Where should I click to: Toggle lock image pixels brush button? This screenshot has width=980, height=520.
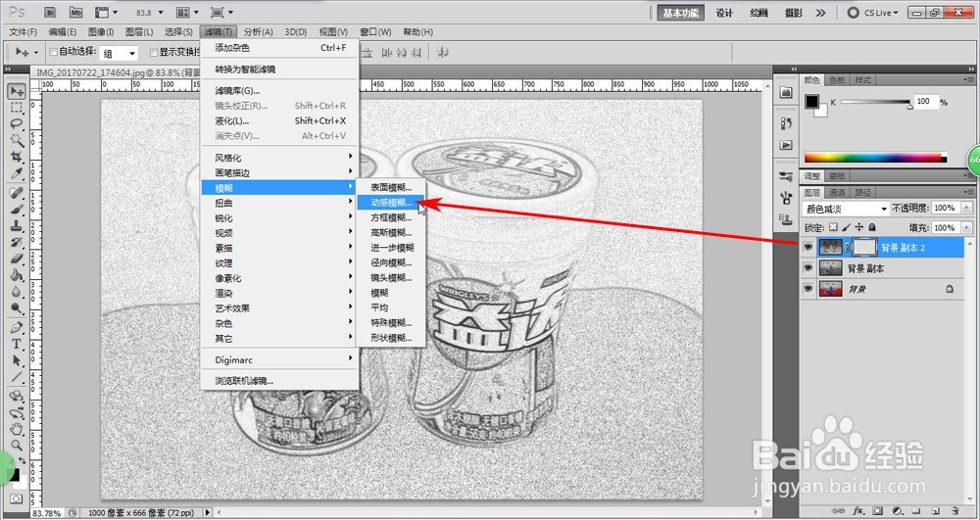pos(847,227)
